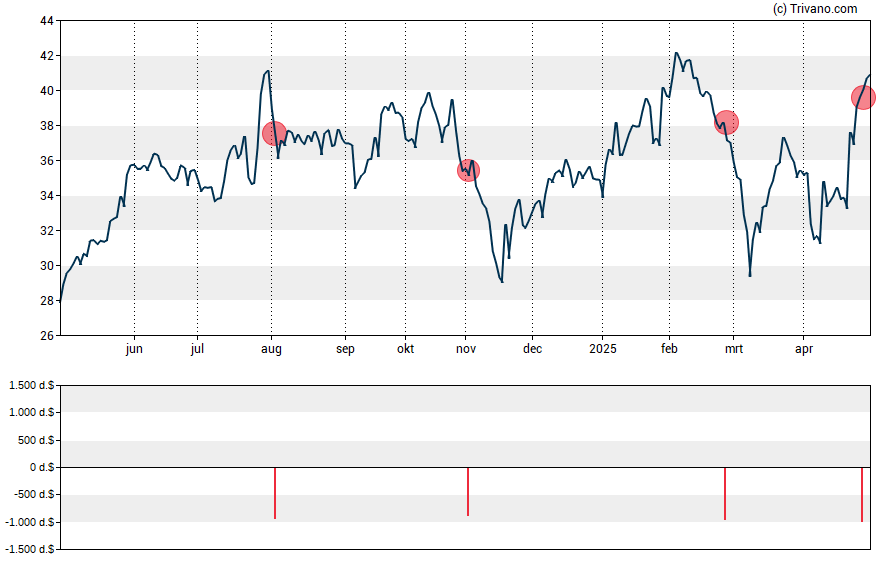The height and width of the screenshot is (565, 888).
Task: Click the '1.000 d.$' axis label
Action: tap(31, 412)
